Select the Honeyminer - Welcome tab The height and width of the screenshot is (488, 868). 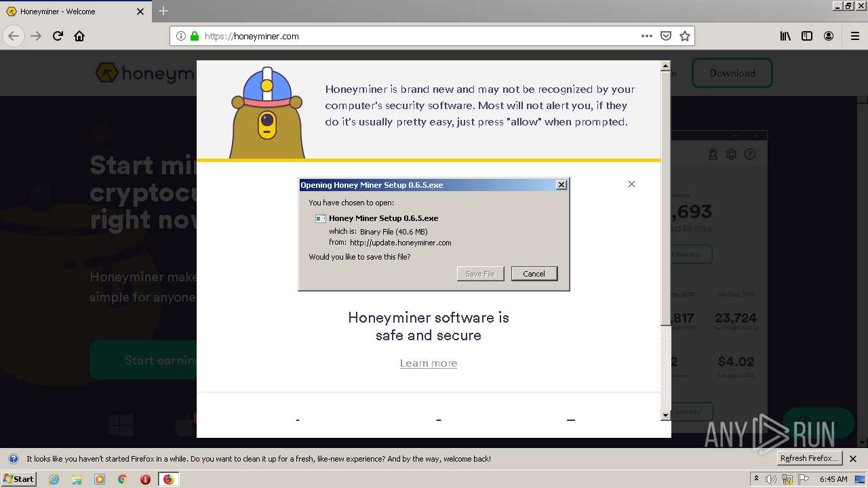(75, 12)
